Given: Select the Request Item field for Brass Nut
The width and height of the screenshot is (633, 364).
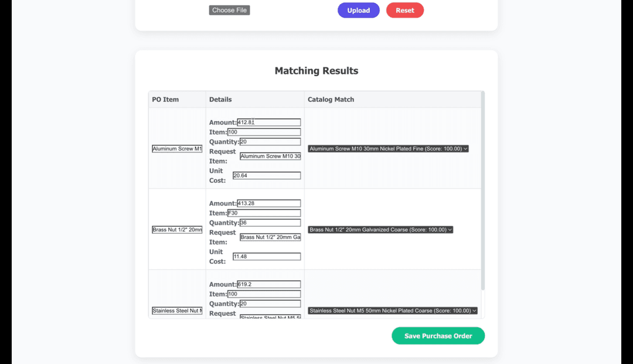Looking at the screenshot, I should tap(270, 237).
